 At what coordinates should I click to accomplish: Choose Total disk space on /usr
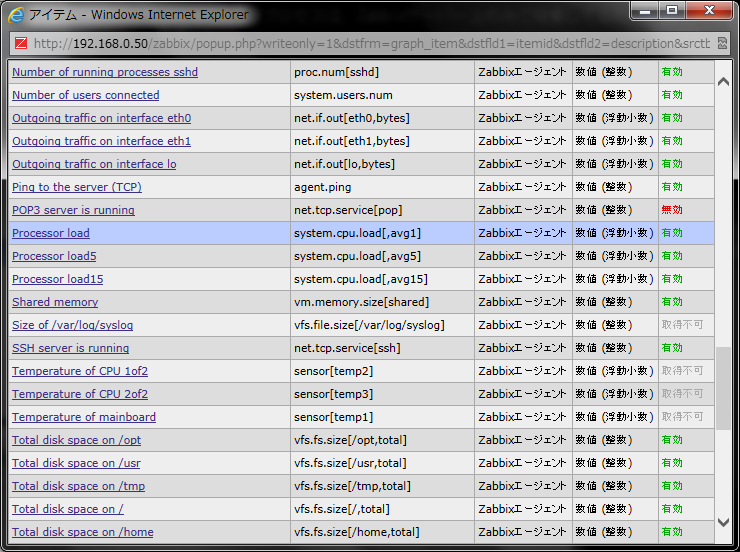coord(76,463)
